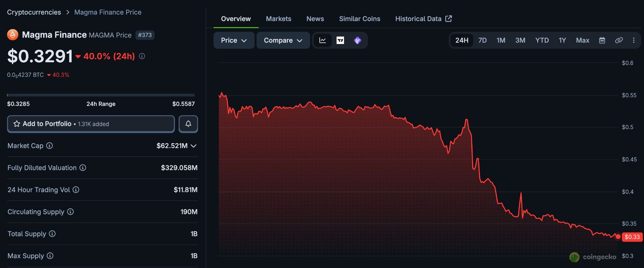Click 24 Hour Trading Vol info icon

click(x=76, y=190)
